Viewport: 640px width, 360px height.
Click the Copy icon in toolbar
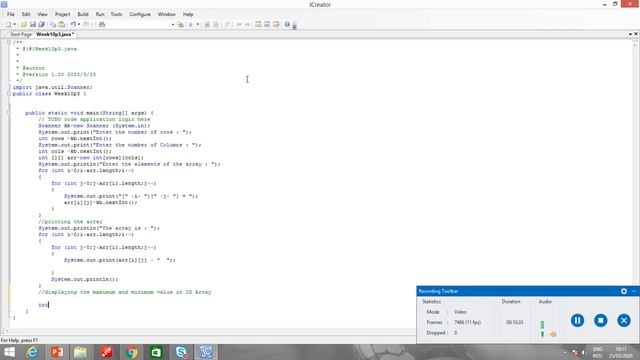coord(53,24)
